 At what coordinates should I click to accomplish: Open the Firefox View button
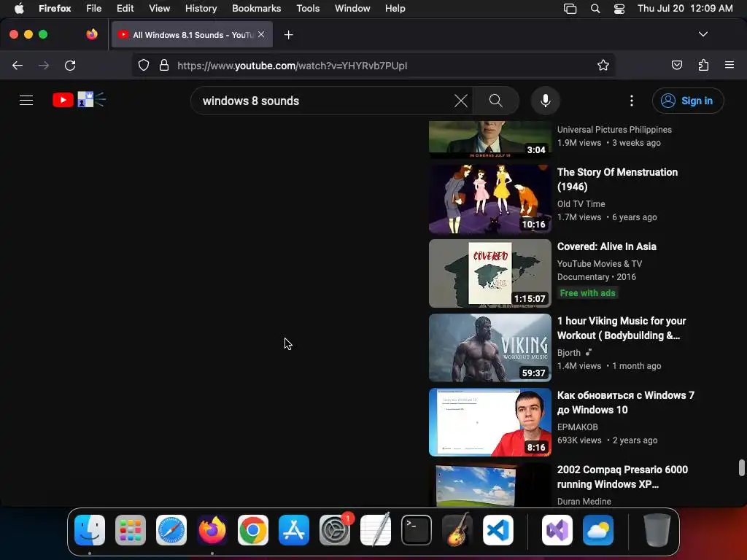pos(91,34)
